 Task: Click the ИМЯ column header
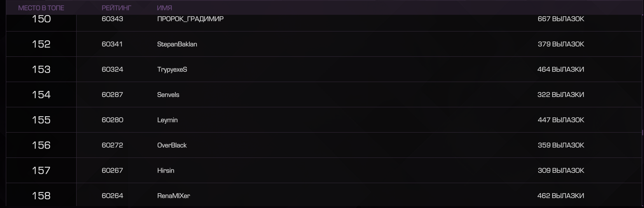[x=164, y=8]
